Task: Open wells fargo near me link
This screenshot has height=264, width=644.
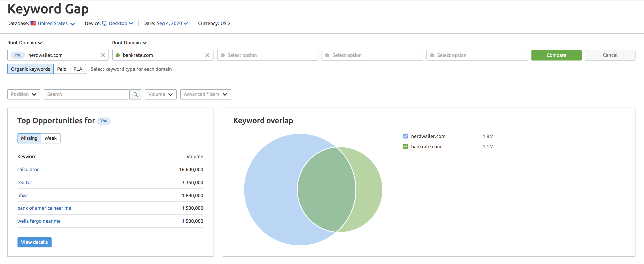Action: pyautogui.click(x=39, y=221)
